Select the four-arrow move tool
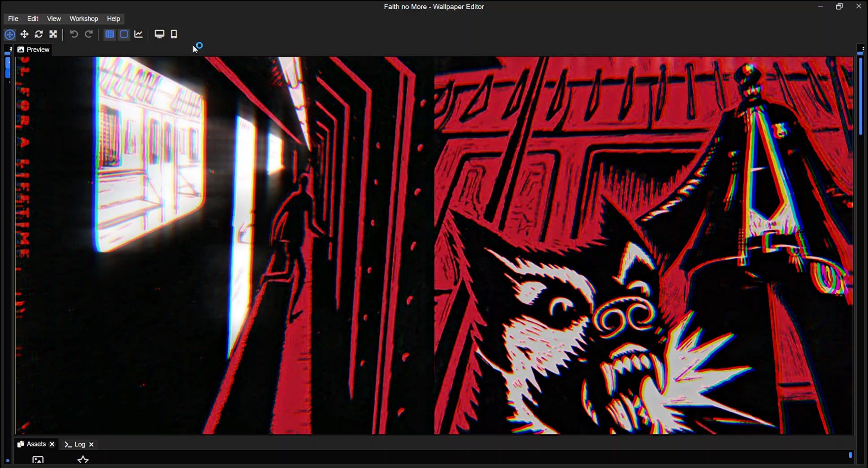This screenshot has height=468, width=868. click(x=24, y=34)
